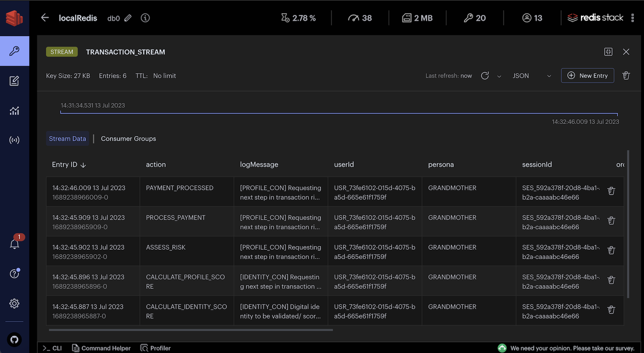Click GRANDMOTHER in the ASSESS_RISK row
The image size is (644, 353).
point(452,247)
